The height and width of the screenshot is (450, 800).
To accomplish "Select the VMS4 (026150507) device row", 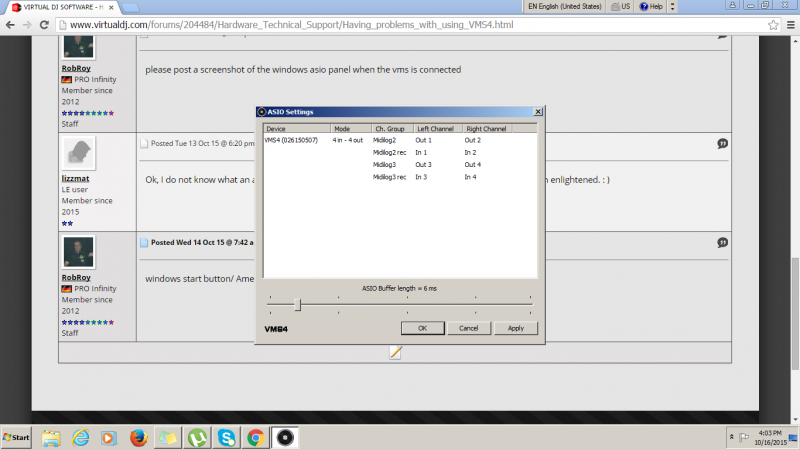I will tap(291, 140).
